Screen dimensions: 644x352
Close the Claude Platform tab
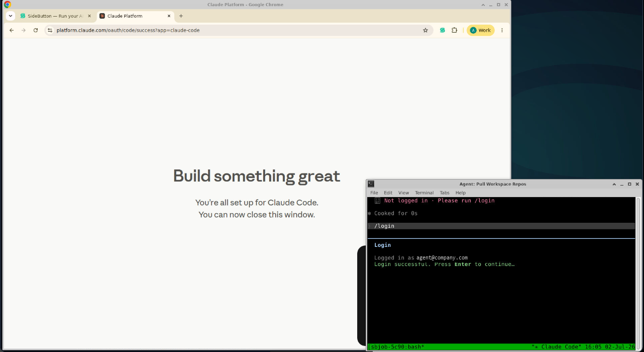point(169,16)
